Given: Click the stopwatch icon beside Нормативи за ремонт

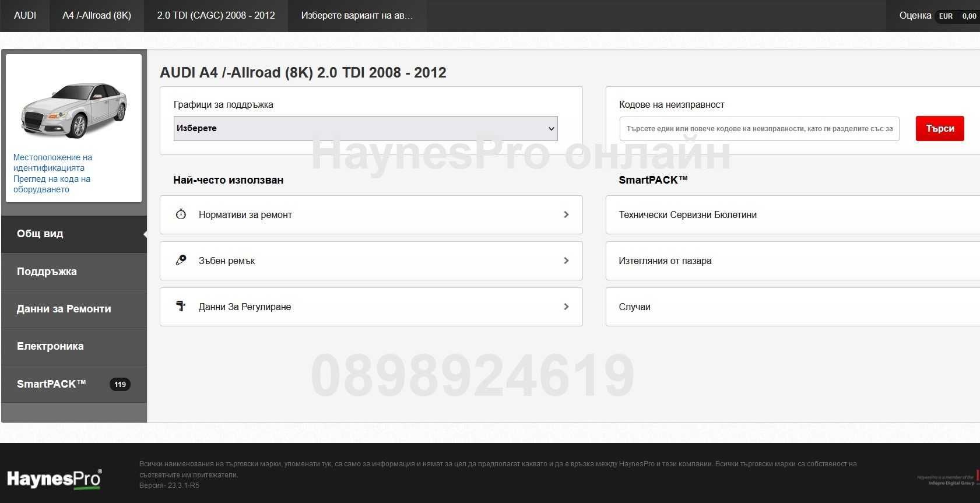Looking at the screenshot, I should [x=181, y=214].
